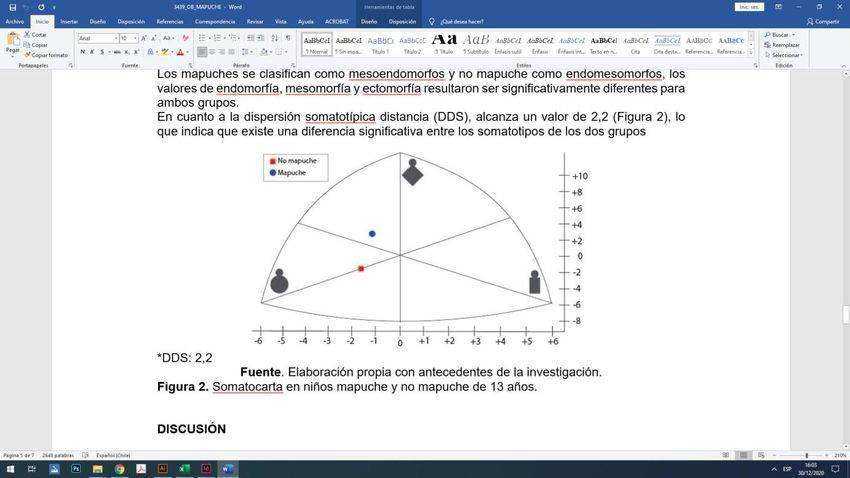Screen dimensions: 850x478
Task: Cut selection with Cortar
Action: coord(35,35)
